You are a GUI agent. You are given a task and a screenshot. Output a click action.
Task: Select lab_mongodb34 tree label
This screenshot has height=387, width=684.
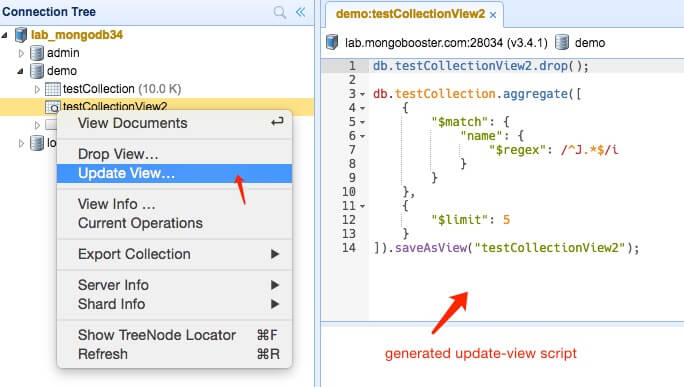(x=77, y=35)
